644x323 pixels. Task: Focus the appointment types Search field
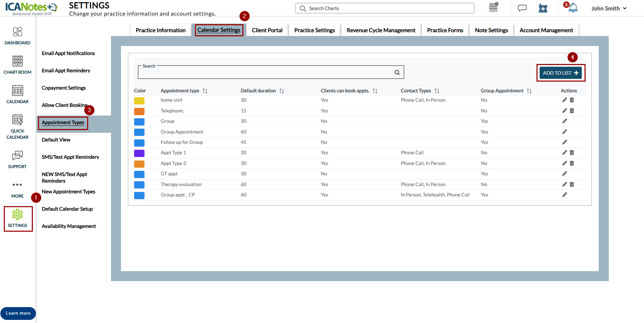[x=271, y=72]
